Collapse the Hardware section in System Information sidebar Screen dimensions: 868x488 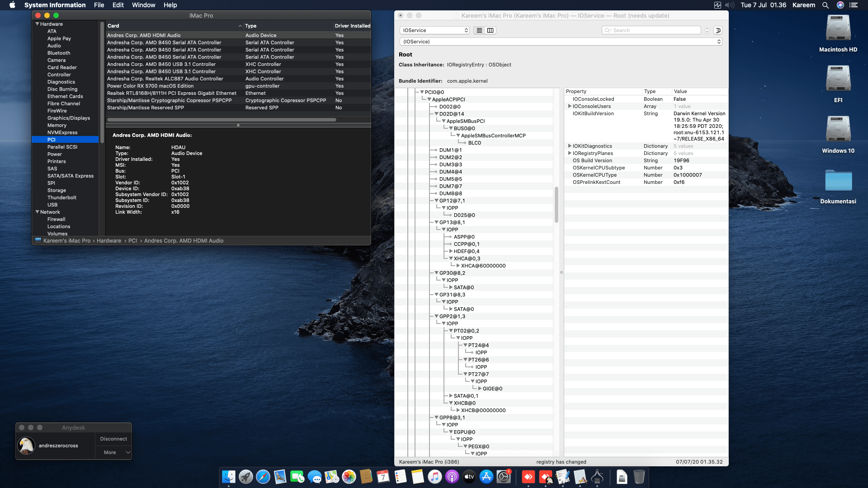pyautogui.click(x=38, y=24)
